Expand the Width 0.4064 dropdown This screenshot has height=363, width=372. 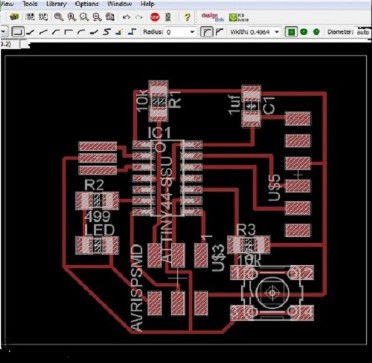point(277,32)
